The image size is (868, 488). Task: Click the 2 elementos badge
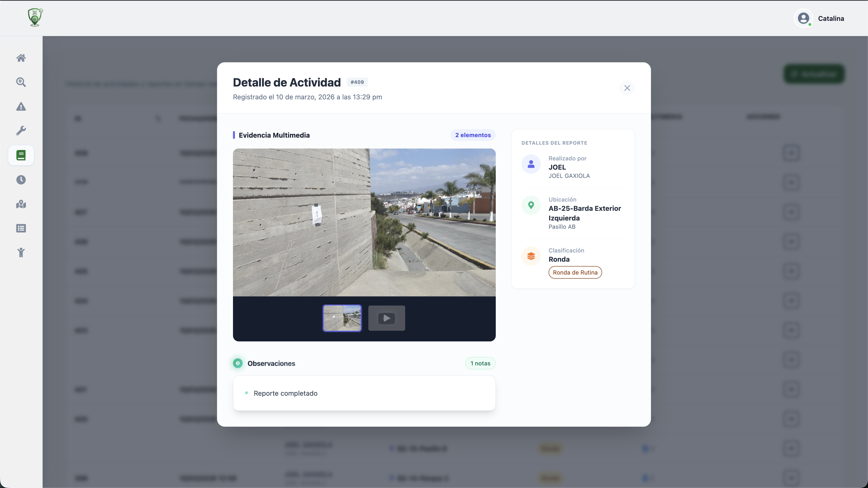point(473,135)
